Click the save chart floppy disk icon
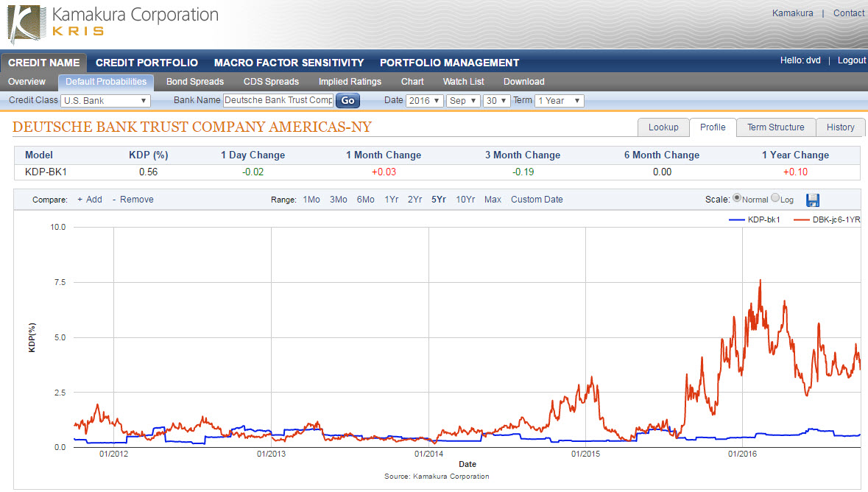Viewport: 868px width, 492px height. 813,200
